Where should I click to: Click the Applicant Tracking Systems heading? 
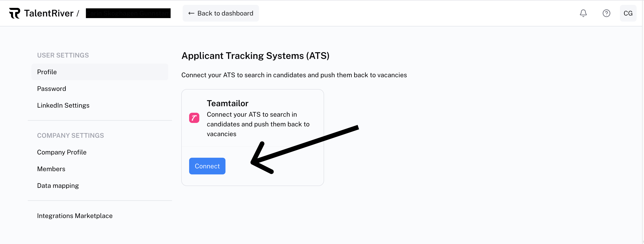(255, 56)
